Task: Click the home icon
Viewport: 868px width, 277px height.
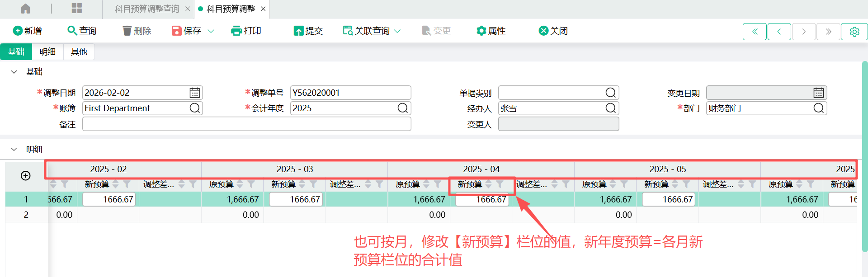Action: [x=26, y=9]
